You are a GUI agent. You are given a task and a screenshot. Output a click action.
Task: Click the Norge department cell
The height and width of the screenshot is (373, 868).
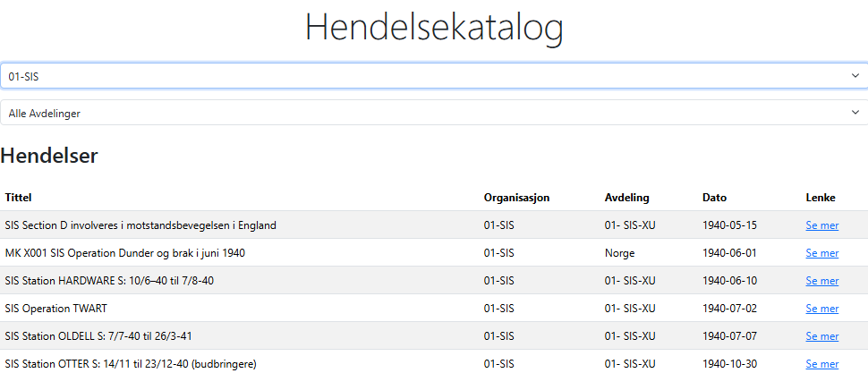(619, 253)
